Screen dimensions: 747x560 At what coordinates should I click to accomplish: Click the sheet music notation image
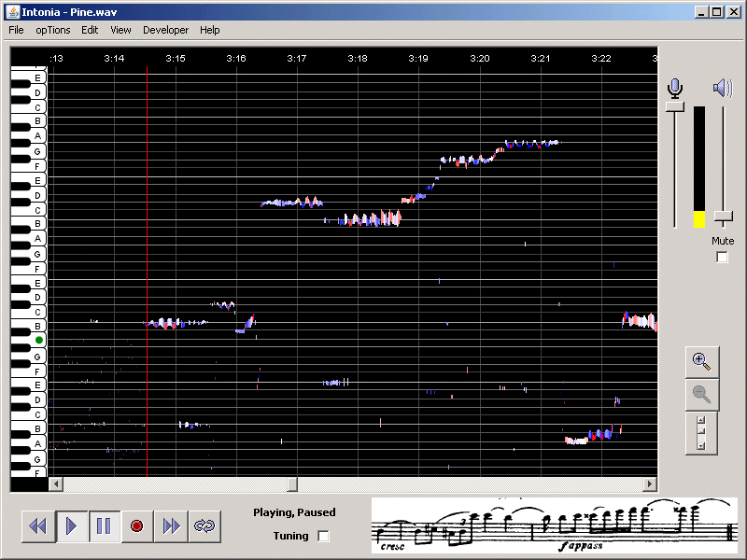point(555,525)
